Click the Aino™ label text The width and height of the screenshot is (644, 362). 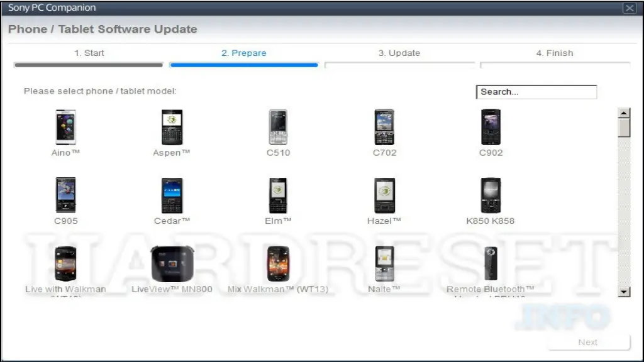65,153
